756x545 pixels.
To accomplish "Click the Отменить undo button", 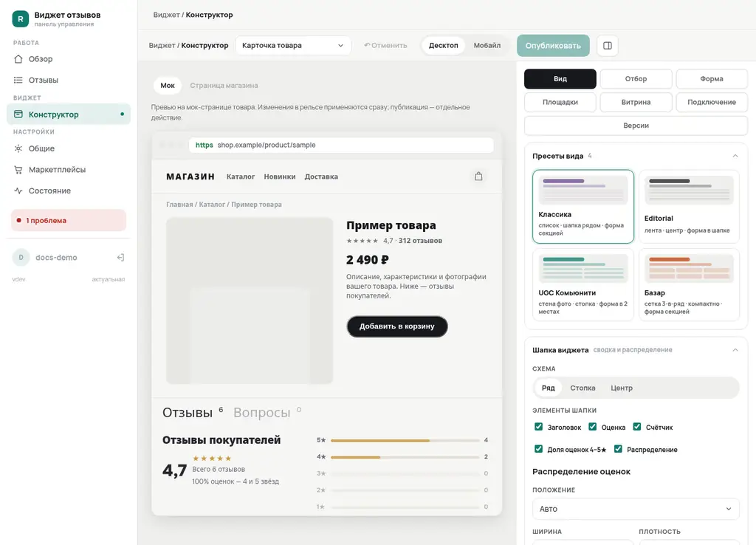I will (x=385, y=45).
